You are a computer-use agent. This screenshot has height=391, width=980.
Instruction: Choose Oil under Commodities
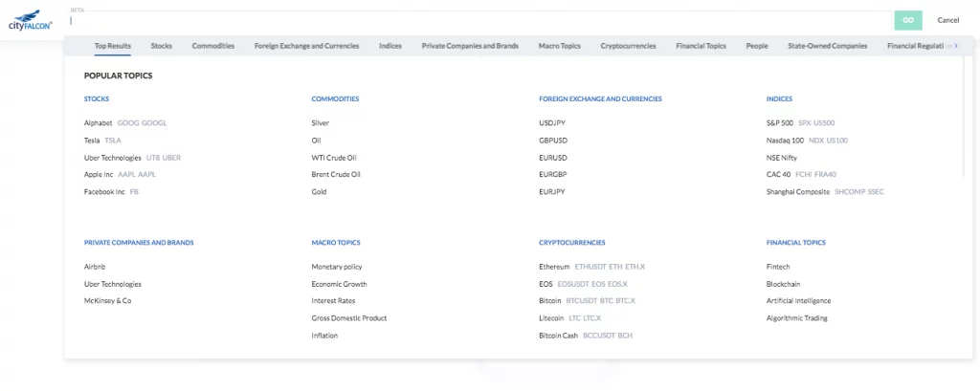pyautogui.click(x=316, y=141)
